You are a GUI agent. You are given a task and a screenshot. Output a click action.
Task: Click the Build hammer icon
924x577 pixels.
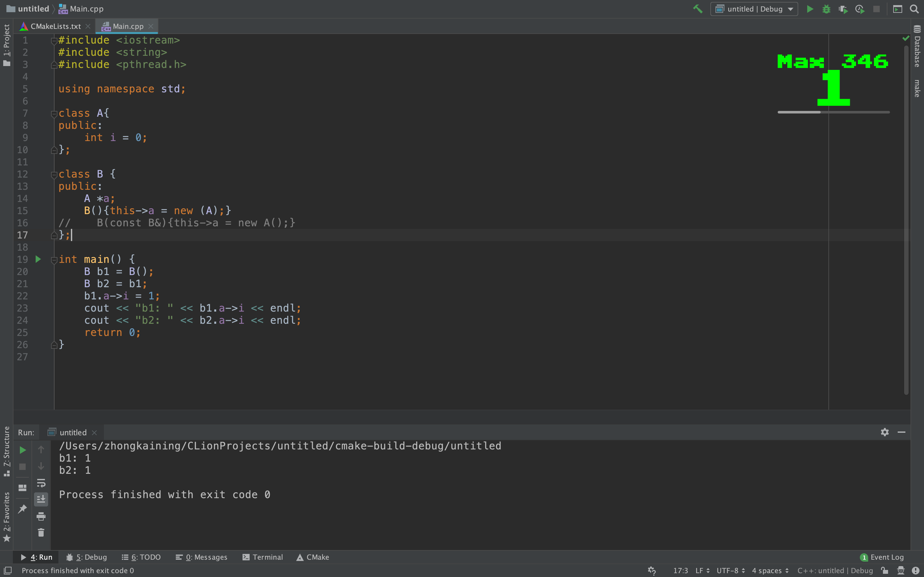697,9
